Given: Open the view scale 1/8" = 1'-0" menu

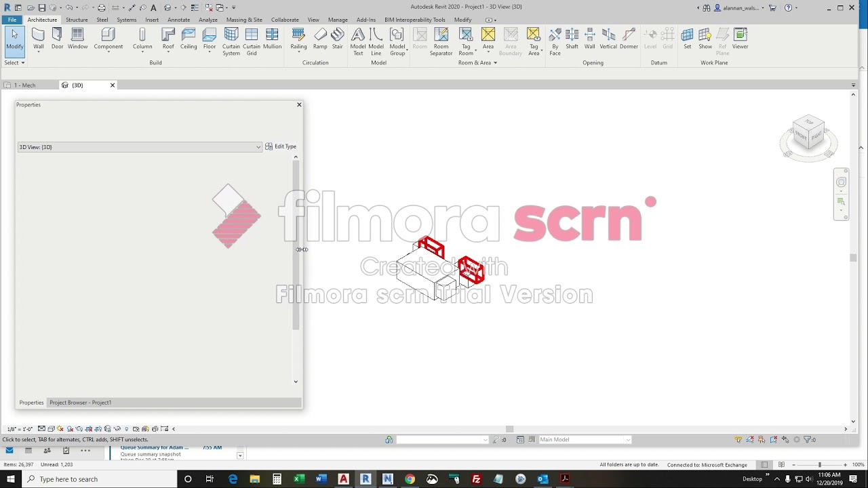Looking at the screenshot, I should coord(20,429).
